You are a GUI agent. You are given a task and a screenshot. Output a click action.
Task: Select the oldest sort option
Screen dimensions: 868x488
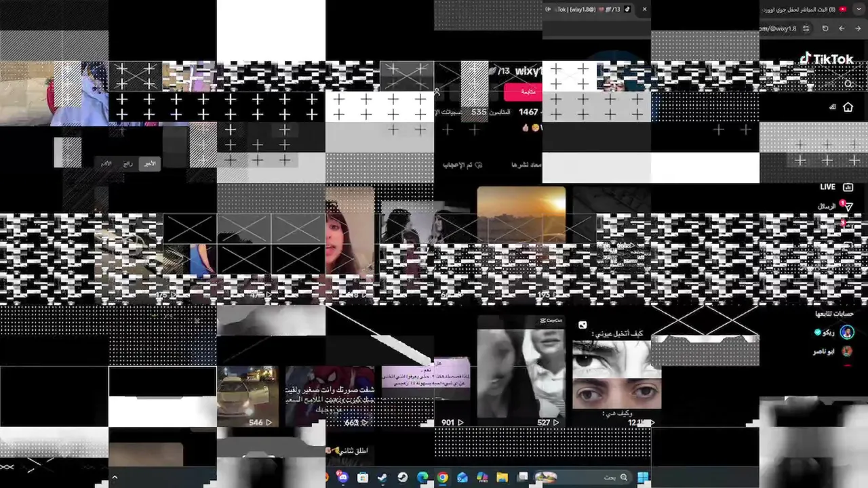(x=106, y=163)
